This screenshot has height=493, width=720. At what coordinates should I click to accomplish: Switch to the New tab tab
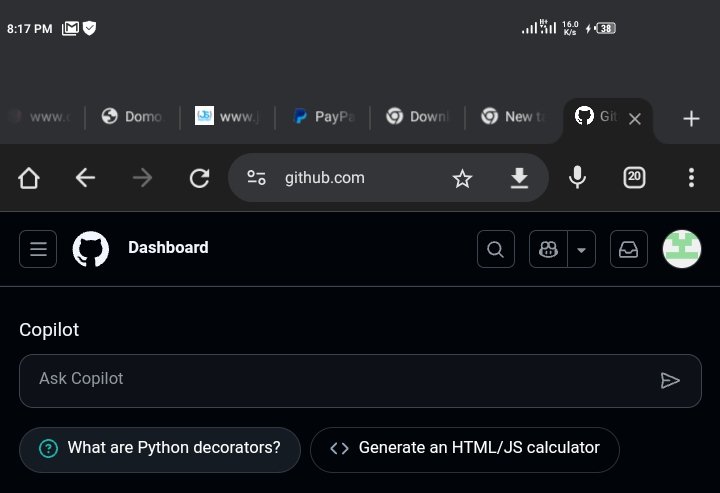click(513, 117)
